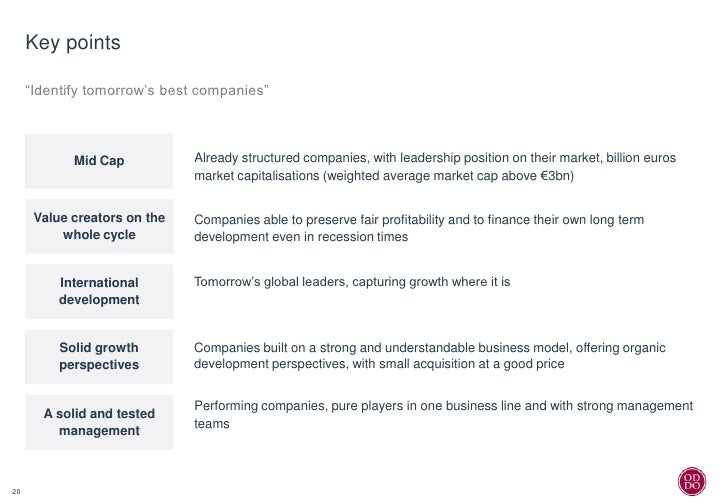This screenshot has height=504, width=728.
Task: Click the billion euros phrase
Action: click(641, 158)
